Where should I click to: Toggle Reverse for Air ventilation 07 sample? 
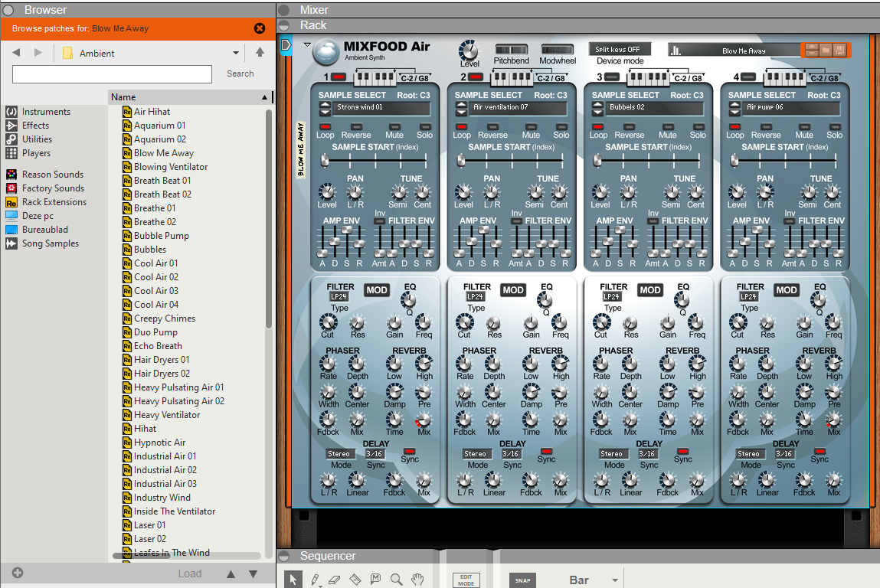tap(492, 127)
